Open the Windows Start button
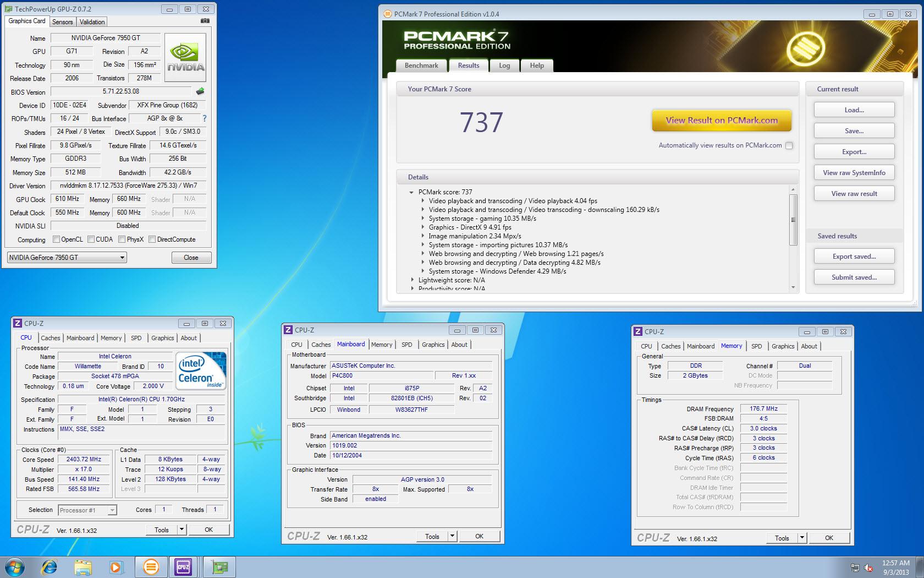This screenshot has height=578, width=924. point(15,566)
